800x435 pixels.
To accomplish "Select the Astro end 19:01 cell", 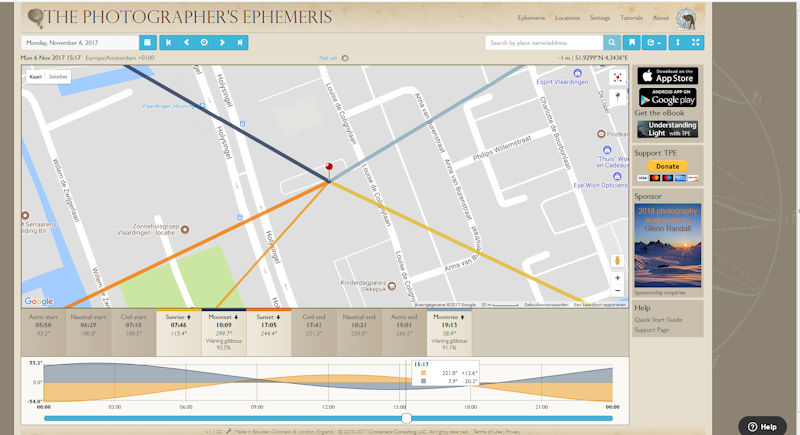I will click(404, 332).
